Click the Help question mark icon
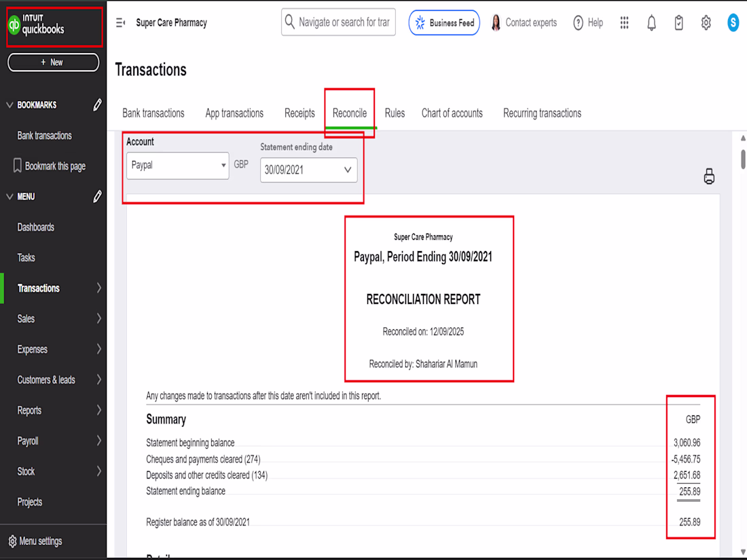The width and height of the screenshot is (747, 560). [578, 22]
